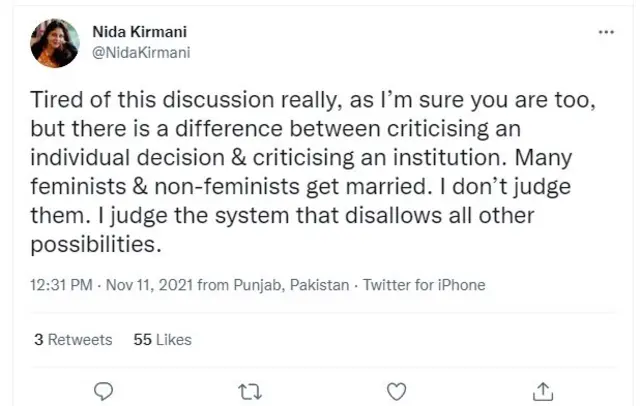Click the number 3 beside Retweets
Screen dimensions: 640x406
[38, 340]
